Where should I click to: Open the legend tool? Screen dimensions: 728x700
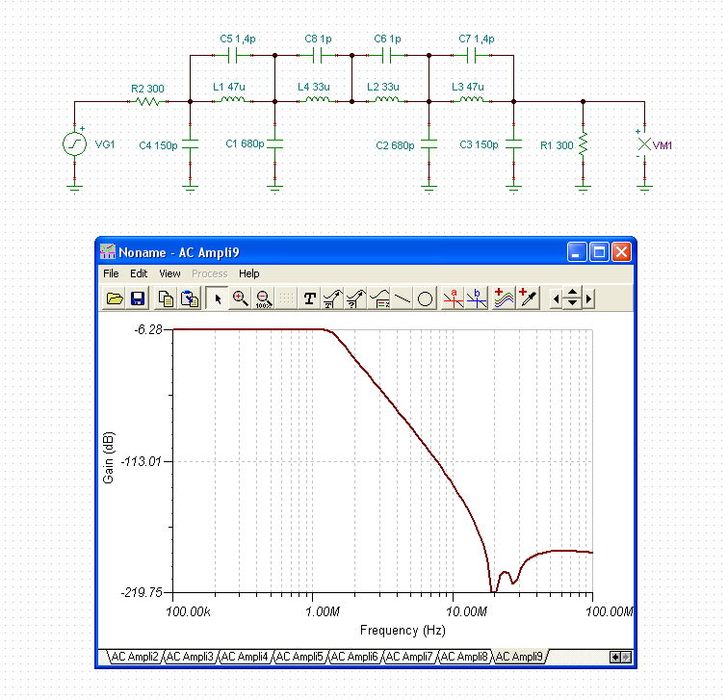[x=379, y=298]
